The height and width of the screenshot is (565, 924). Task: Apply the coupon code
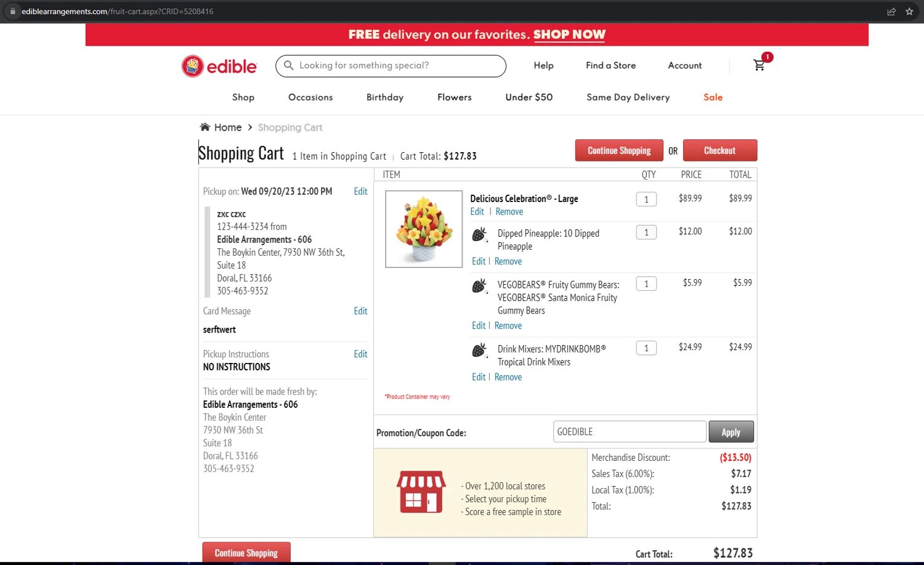tap(731, 432)
